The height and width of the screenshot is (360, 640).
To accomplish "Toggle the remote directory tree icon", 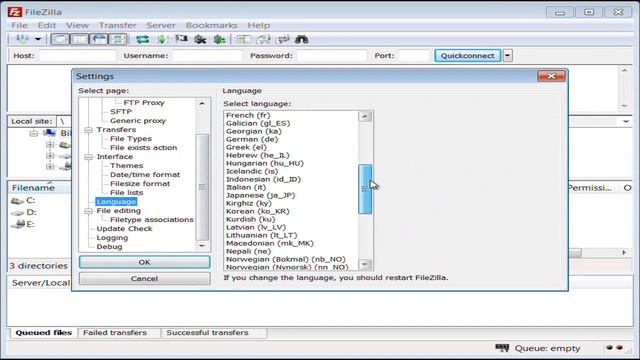I will click(99, 39).
